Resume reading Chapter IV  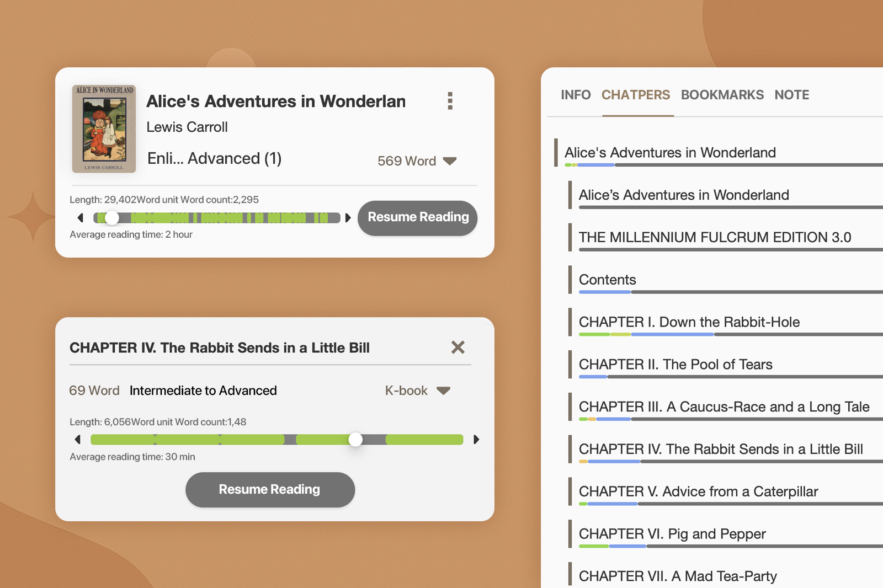(x=270, y=489)
